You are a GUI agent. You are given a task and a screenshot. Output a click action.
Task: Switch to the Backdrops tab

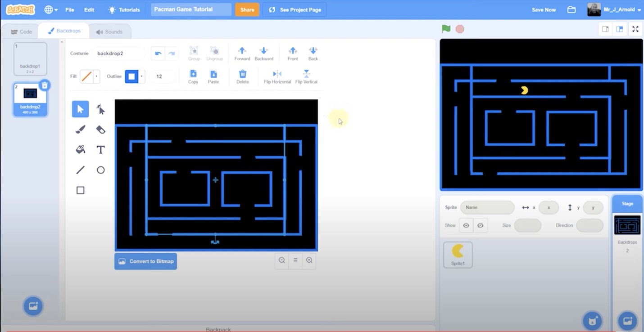point(63,31)
